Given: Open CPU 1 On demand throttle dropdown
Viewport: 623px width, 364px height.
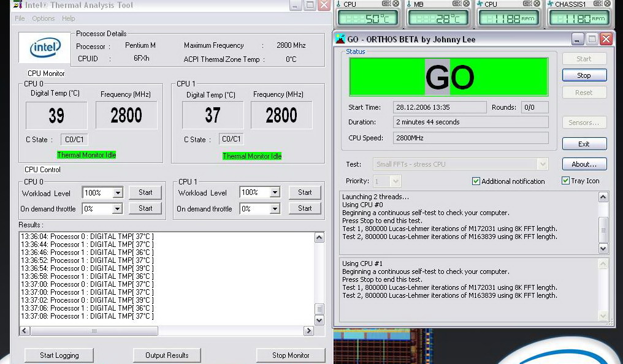Looking at the screenshot, I should [x=275, y=209].
